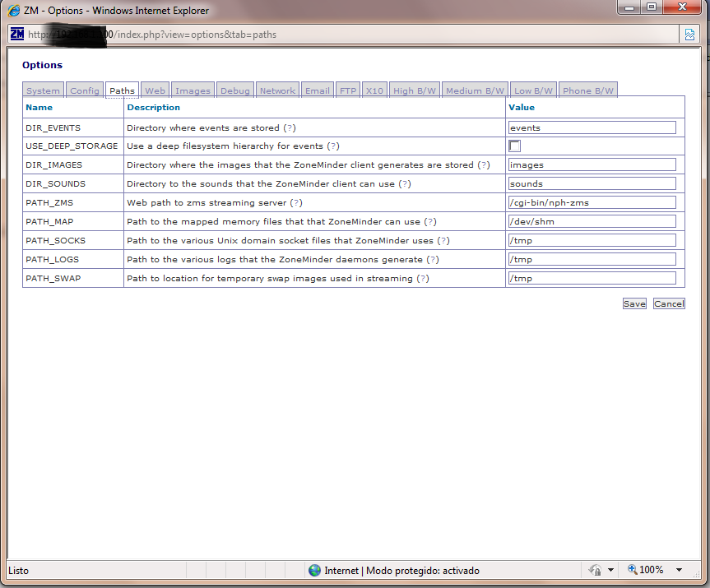The height and width of the screenshot is (588, 710).
Task: Click the DIR_SOUNDS value field
Action: [x=592, y=183]
